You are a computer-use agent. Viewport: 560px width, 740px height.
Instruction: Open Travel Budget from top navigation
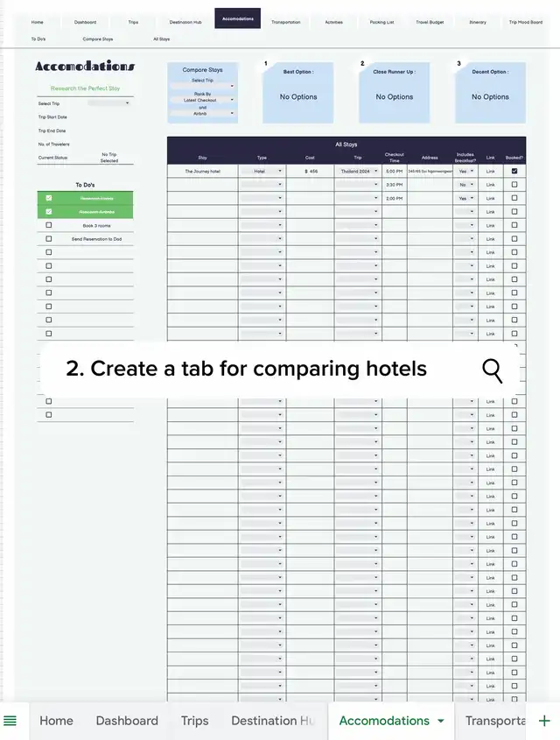(x=430, y=22)
